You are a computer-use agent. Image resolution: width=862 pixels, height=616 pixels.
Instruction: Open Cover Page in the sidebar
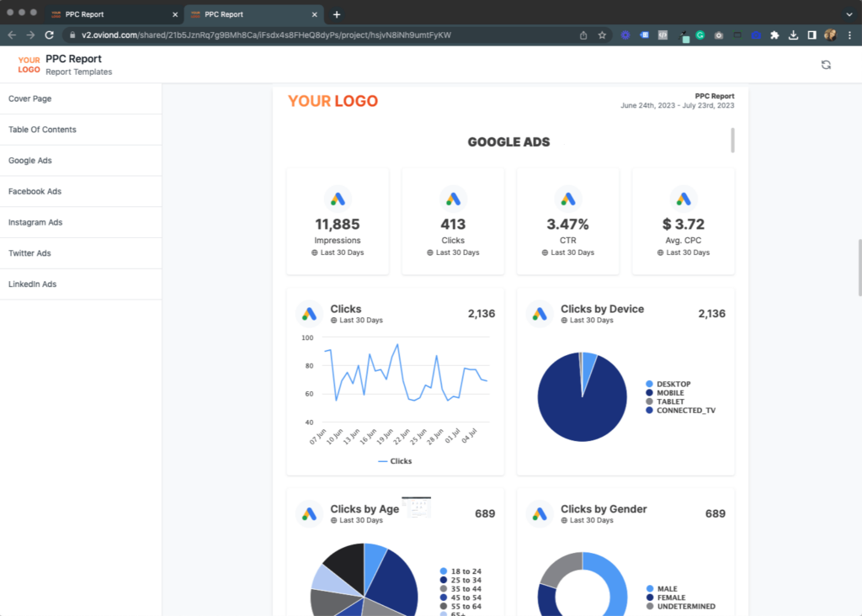point(81,99)
